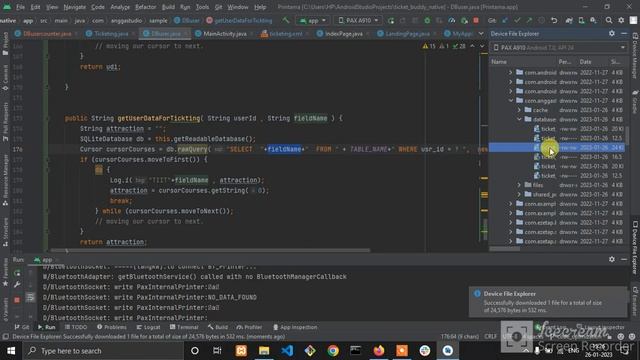Collapse the com.anggastudio folder in device tree
The image size is (640, 360).
click(x=511, y=100)
